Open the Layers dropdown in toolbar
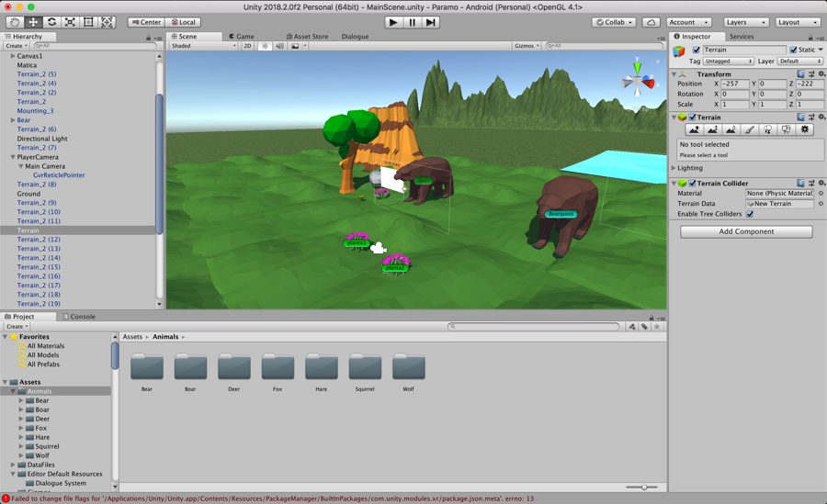Viewport: 827px width, 504px height. pos(746,22)
